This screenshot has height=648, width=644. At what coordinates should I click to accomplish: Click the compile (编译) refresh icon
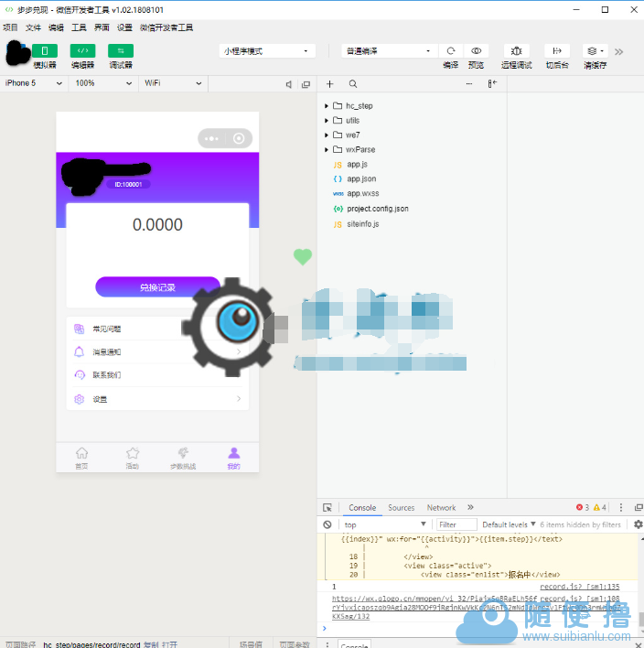coord(451,51)
